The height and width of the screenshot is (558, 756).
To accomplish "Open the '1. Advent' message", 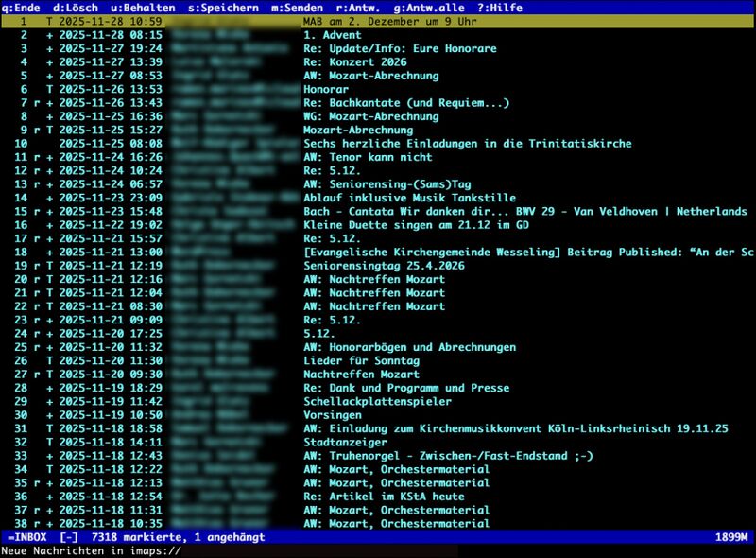I will pyautogui.click(x=333, y=35).
